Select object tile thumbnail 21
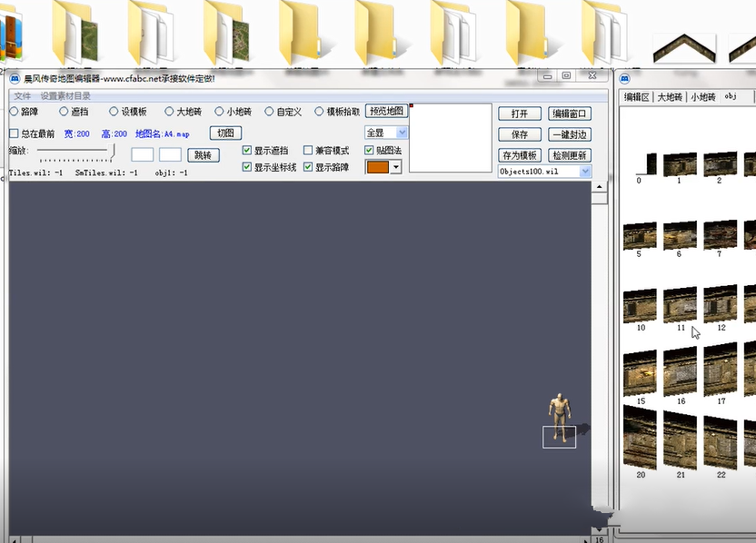The image size is (756, 543). tap(680, 439)
